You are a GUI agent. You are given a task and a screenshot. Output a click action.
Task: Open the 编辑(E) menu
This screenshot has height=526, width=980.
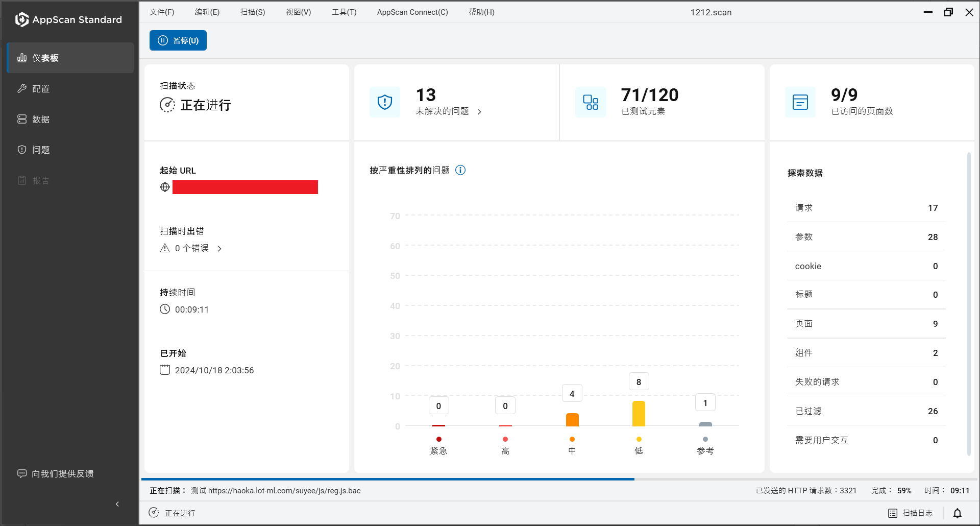pyautogui.click(x=207, y=12)
